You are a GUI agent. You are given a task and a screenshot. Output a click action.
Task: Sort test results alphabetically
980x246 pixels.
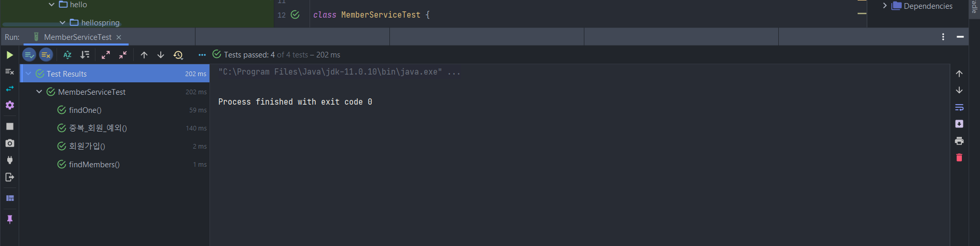click(67, 55)
